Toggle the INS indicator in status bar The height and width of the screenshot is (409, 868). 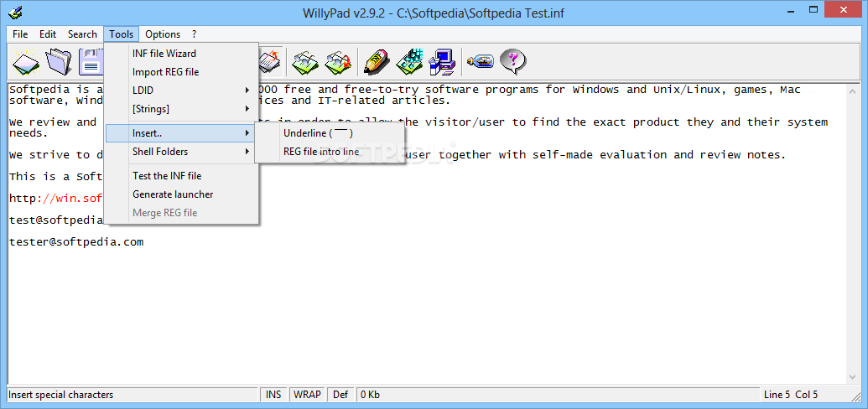click(x=273, y=395)
